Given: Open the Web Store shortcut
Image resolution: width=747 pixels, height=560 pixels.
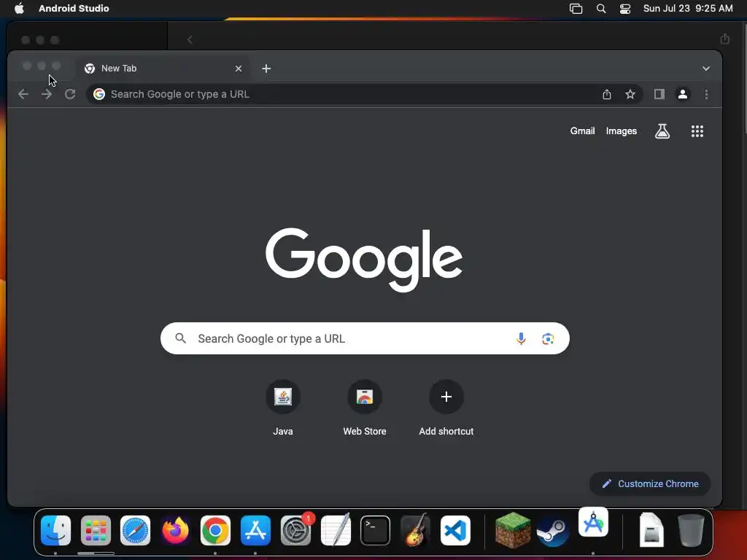Looking at the screenshot, I should pyautogui.click(x=365, y=408).
